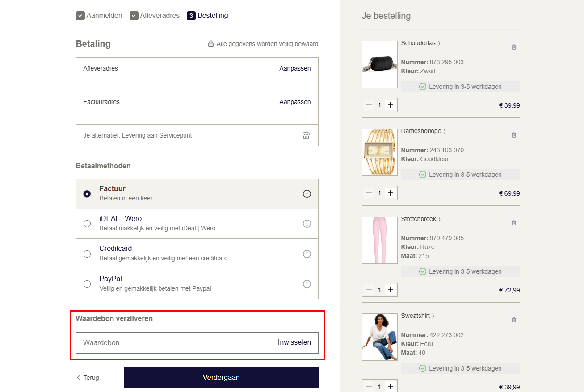
Task: Go back to the Afleveradres step
Action: pyautogui.click(x=155, y=16)
